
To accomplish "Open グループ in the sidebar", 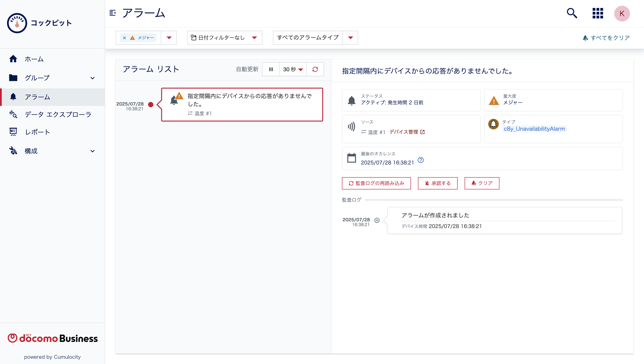I will coord(52,78).
